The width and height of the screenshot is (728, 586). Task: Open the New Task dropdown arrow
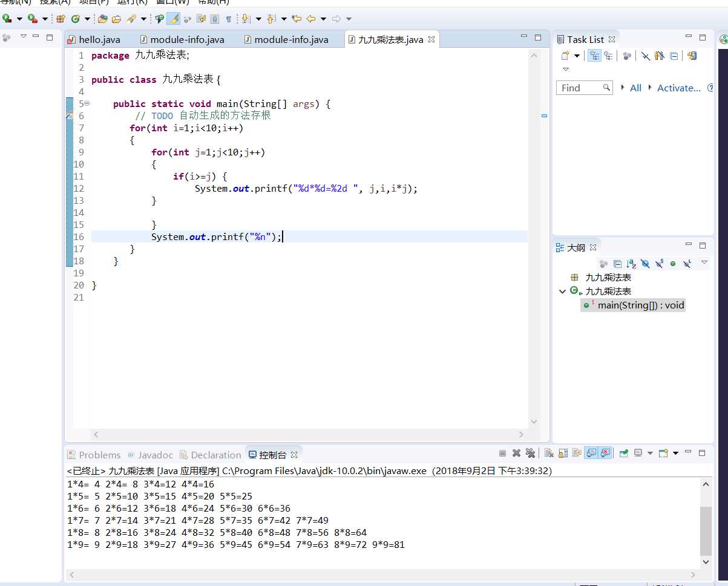pyautogui.click(x=577, y=56)
